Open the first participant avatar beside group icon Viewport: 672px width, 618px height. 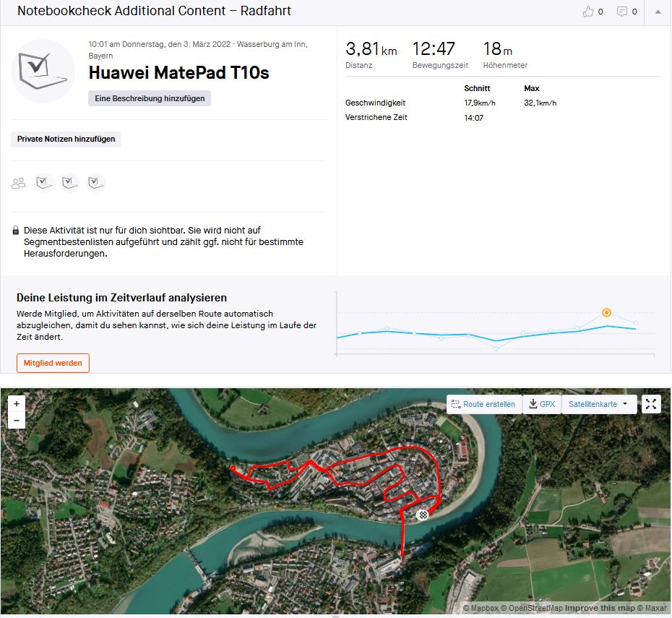[x=44, y=183]
